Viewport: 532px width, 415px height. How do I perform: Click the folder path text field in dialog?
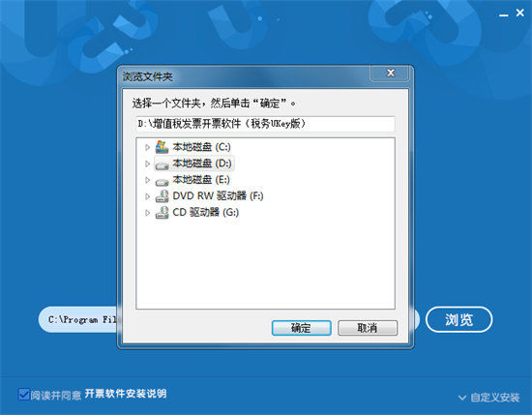(265, 124)
